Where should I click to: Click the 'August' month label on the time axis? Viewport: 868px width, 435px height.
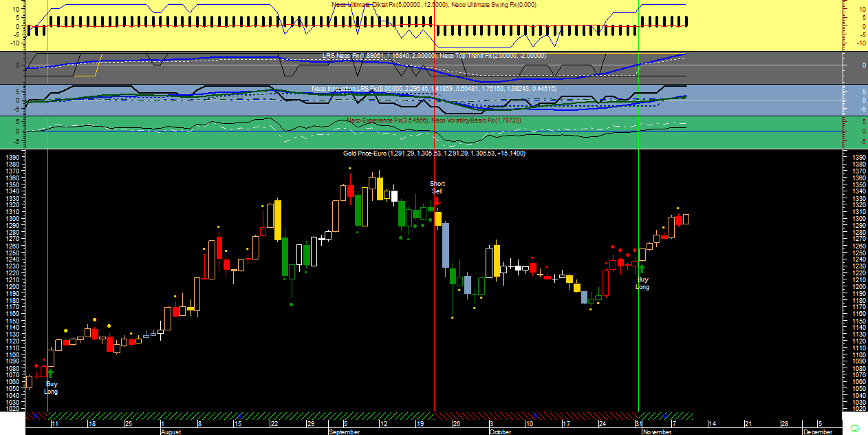point(171,432)
